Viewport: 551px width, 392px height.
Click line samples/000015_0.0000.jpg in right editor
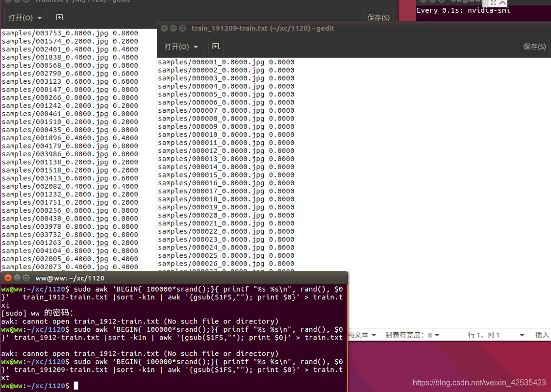coord(226,175)
